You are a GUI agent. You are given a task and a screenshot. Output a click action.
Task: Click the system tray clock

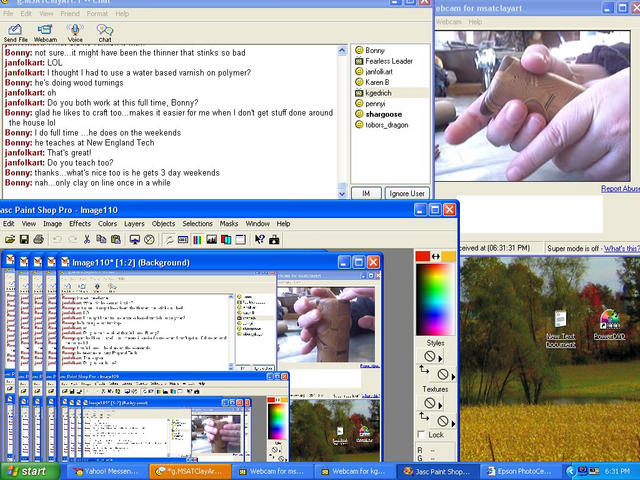point(618,471)
